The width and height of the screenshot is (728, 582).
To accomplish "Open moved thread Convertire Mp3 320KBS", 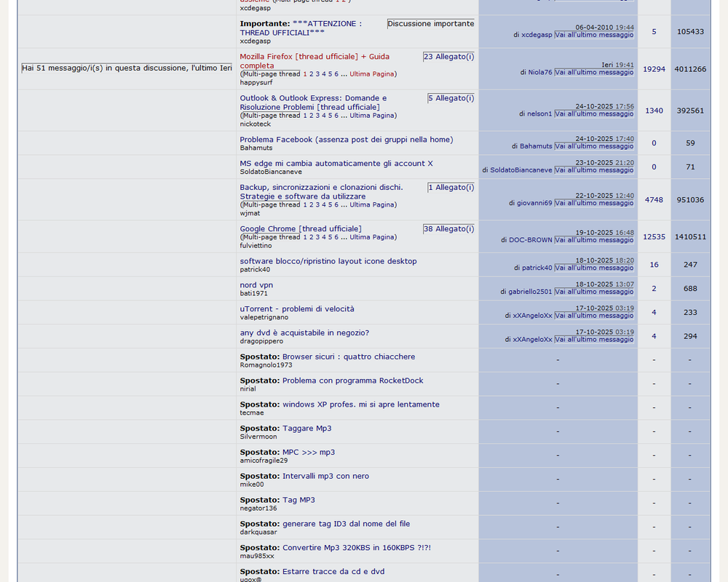I will pyautogui.click(x=357, y=548).
